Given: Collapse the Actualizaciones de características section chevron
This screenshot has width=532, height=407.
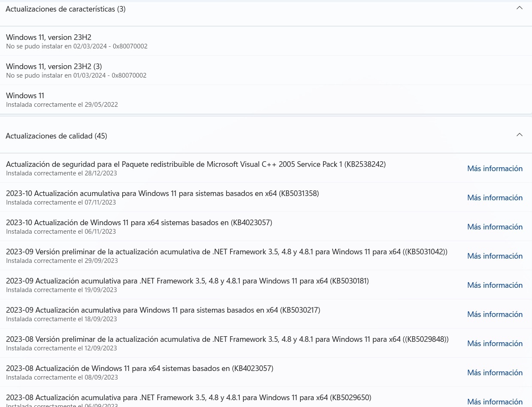Looking at the screenshot, I should tap(519, 8).
